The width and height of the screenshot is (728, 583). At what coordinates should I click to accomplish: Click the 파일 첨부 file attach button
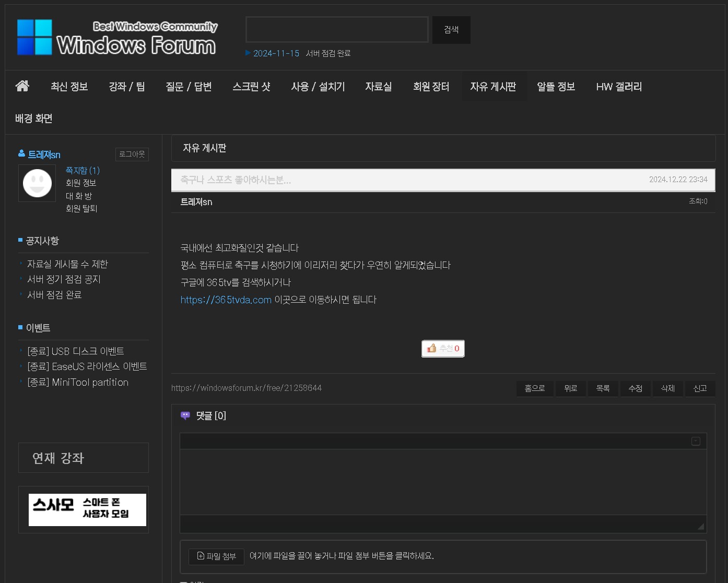(216, 556)
